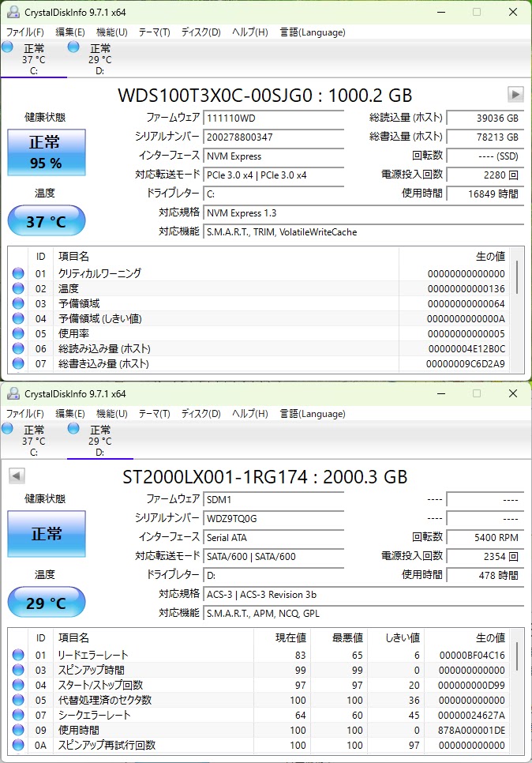This screenshot has height=763, width=532.
Task: Click status orb for 総書き込み量 (ホスト) row
Action: pyautogui.click(x=18, y=363)
